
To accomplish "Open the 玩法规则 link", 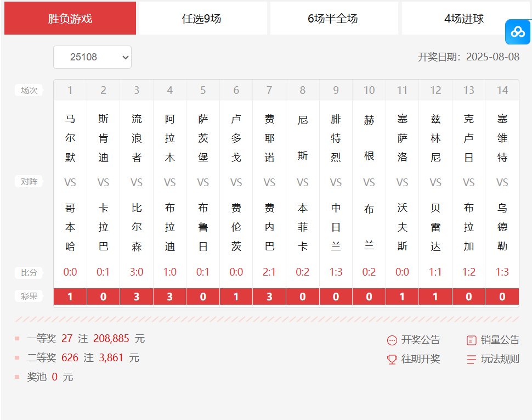I will pos(500,359).
